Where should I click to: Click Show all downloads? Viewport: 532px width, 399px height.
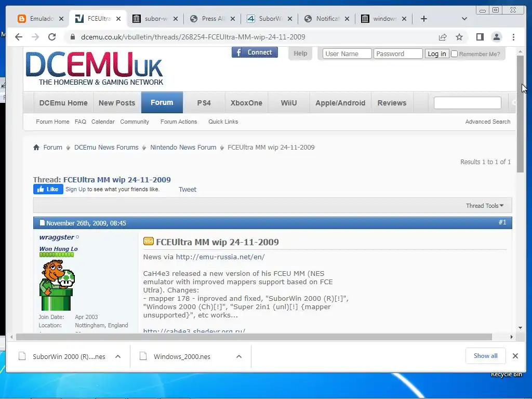pos(486,356)
